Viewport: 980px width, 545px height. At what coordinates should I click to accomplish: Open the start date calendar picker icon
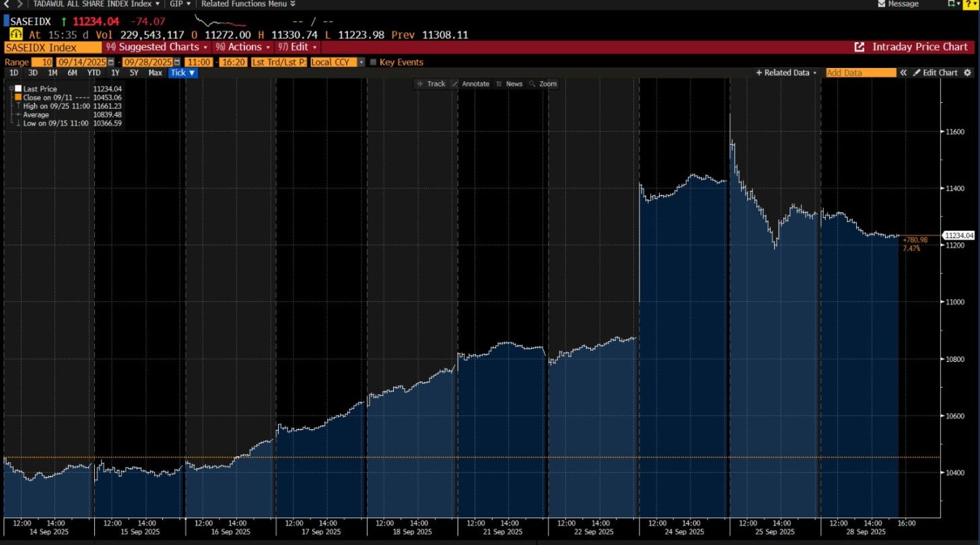(111, 62)
